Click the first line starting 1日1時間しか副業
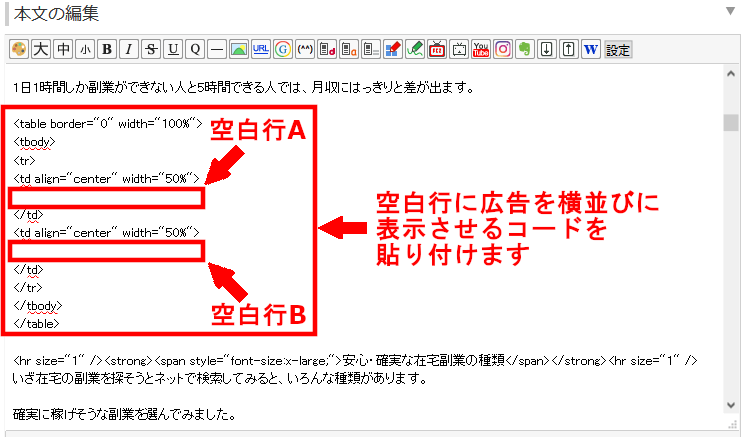Screen dimensions: 743x437 (x=244, y=87)
